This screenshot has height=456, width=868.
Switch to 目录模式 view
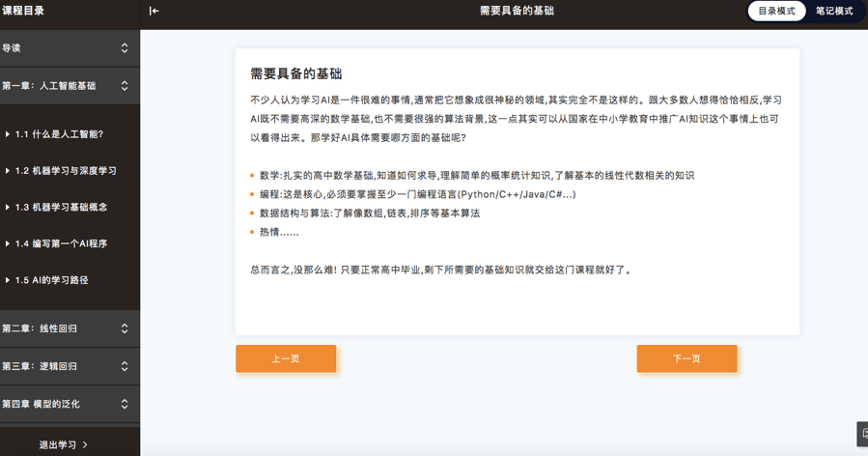point(776,12)
